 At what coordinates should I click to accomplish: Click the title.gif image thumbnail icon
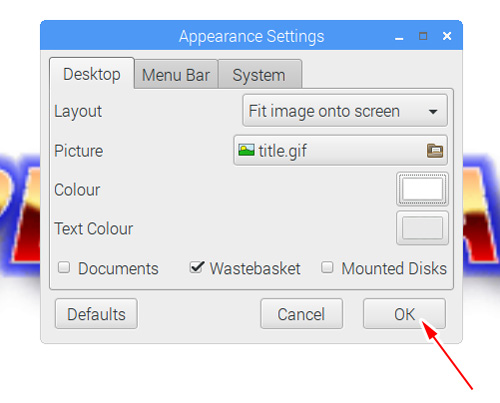tap(246, 150)
